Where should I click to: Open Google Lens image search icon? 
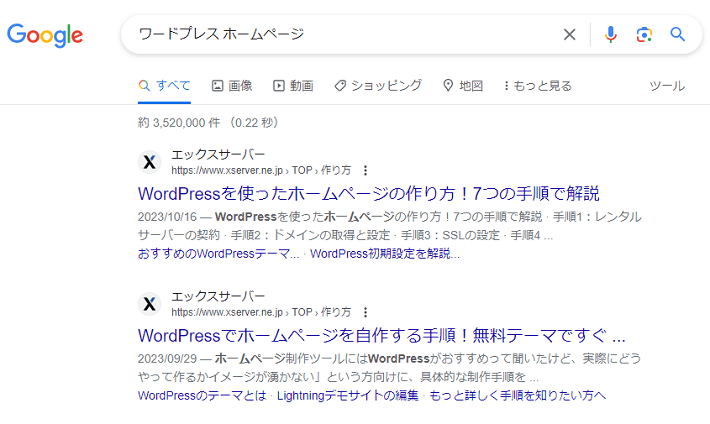click(644, 34)
